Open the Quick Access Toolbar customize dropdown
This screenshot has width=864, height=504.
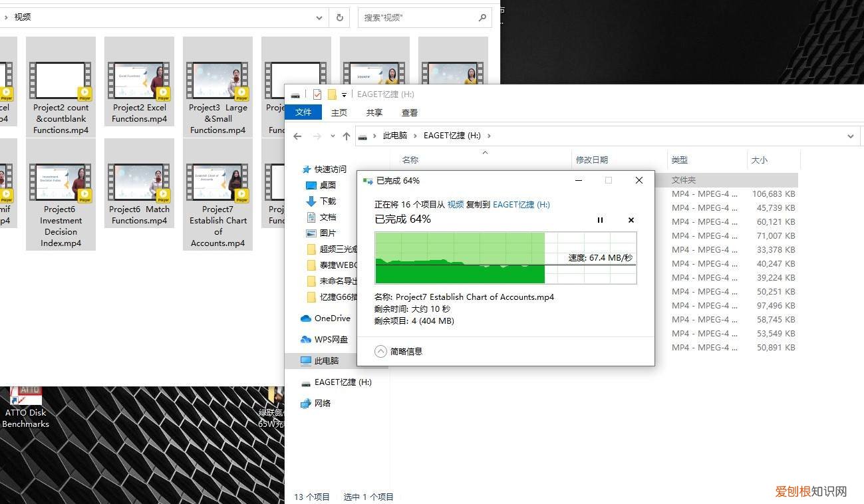point(343,94)
